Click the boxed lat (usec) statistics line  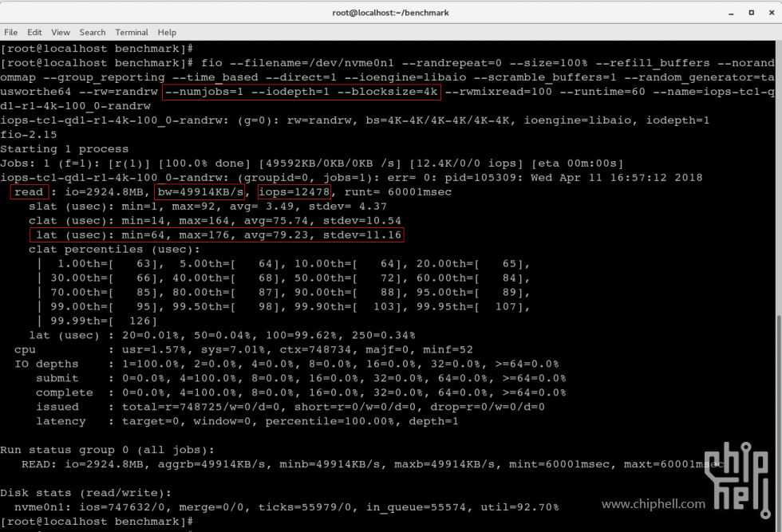point(216,234)
